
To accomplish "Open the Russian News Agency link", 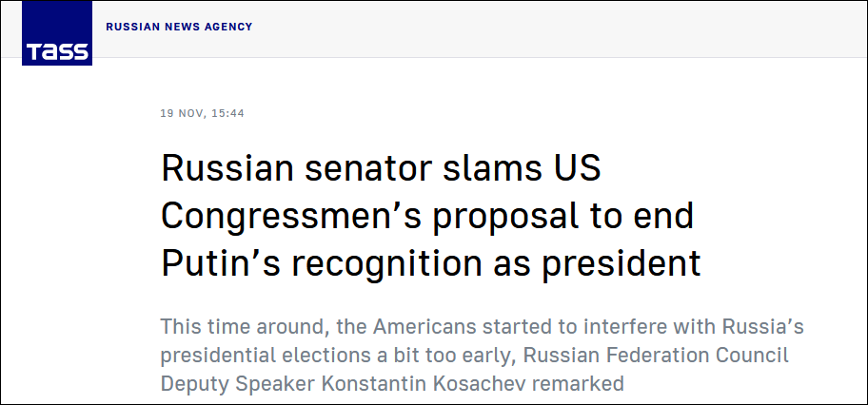I will coord(179,27).
